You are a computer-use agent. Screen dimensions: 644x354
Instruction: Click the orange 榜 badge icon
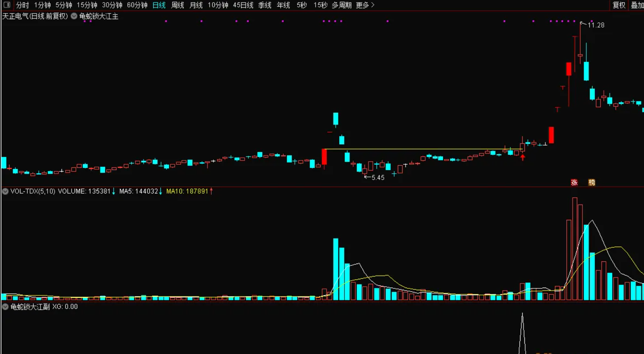(x=592, y=182)
